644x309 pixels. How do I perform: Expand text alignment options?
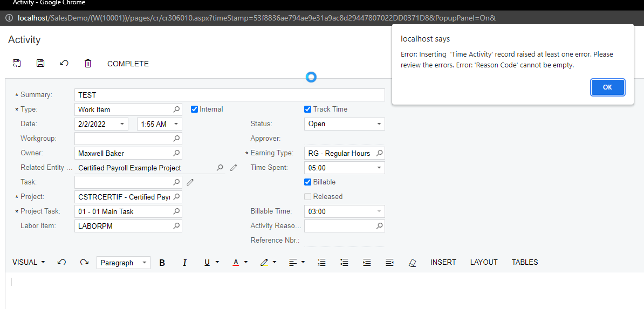click(x=303, y=262)
